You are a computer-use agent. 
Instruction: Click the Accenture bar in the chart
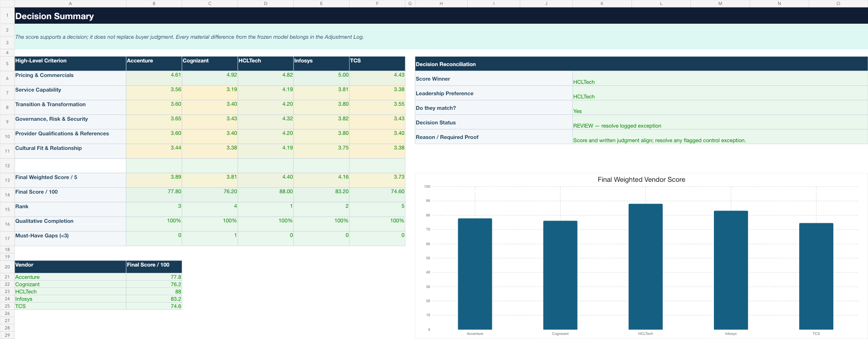(x=475, y=274)
